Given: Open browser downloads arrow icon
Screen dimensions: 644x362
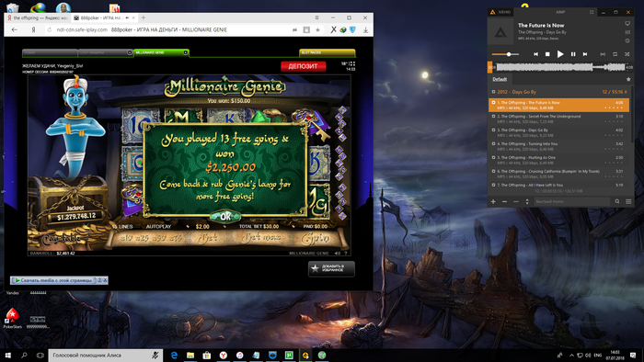Looking at the screenshot, I should [x=365, y=30].
